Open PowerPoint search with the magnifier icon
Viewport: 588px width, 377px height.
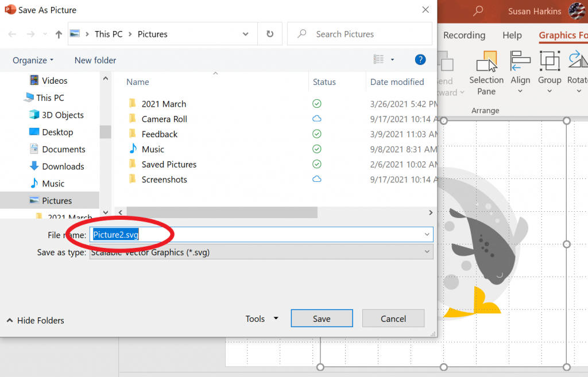(x=479, y=10)
